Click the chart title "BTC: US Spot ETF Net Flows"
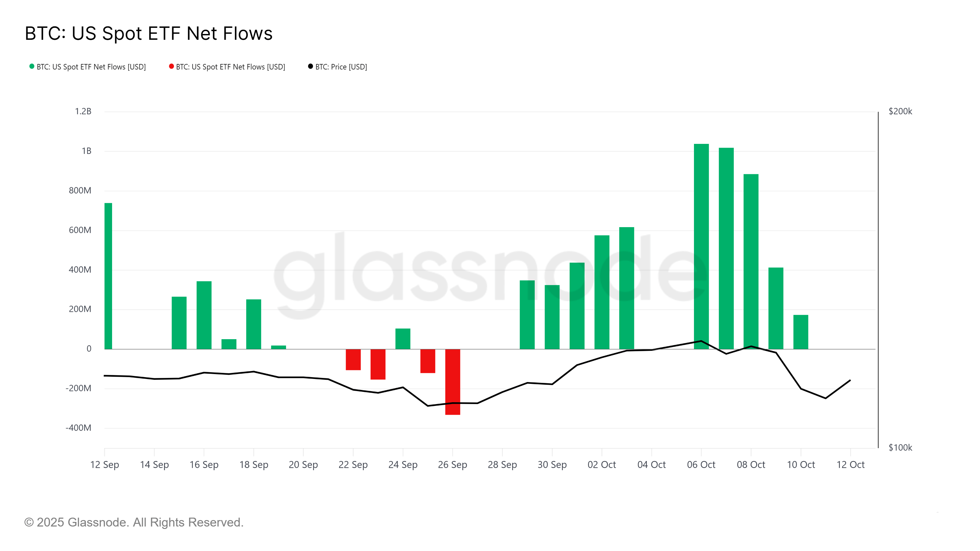 pyautogui.click(x=149, y=33)
